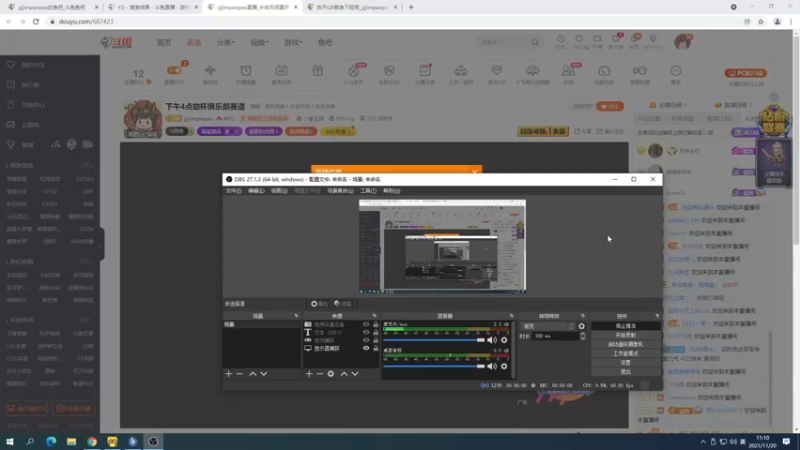This screenshot has height=450, width=800.
Task: Move selected source down in Sources panel
Action: pyautogui.click(x=355, y=374)
